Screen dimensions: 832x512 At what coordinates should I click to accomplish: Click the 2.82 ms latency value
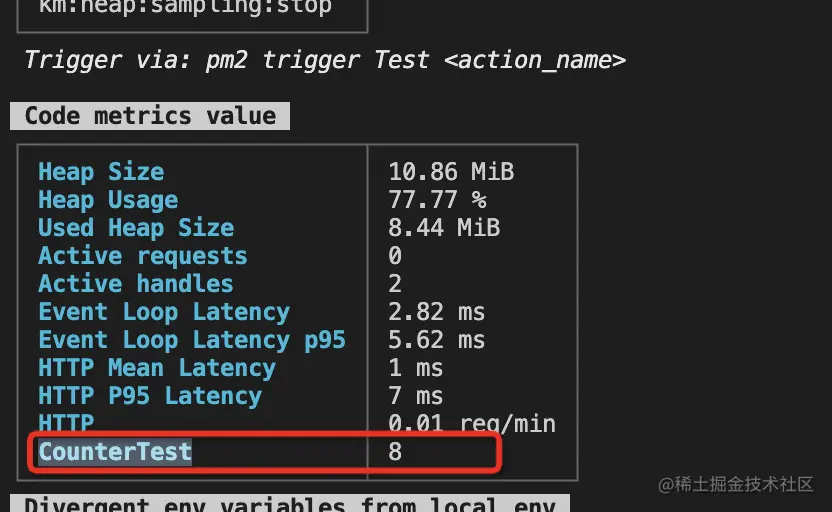(x=436, y=312)
